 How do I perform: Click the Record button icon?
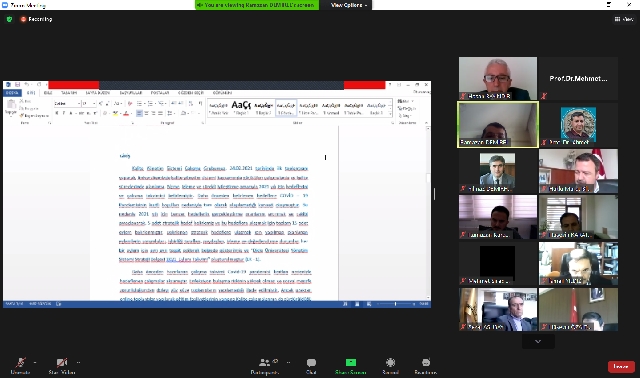coord(390,362)
